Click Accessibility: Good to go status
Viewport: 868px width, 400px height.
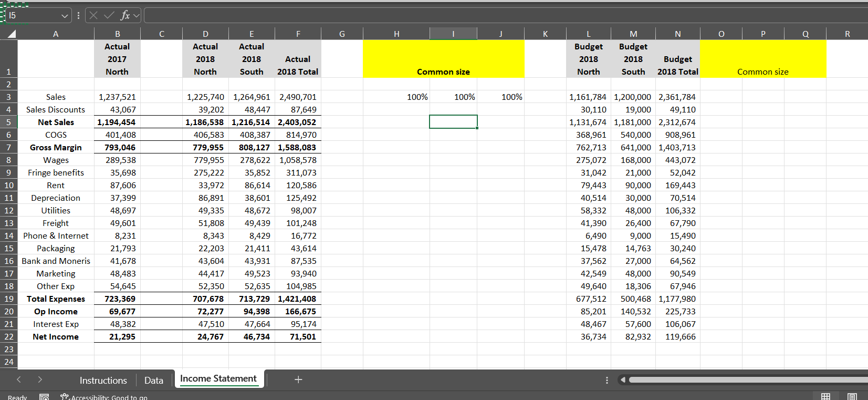[104, 397]
